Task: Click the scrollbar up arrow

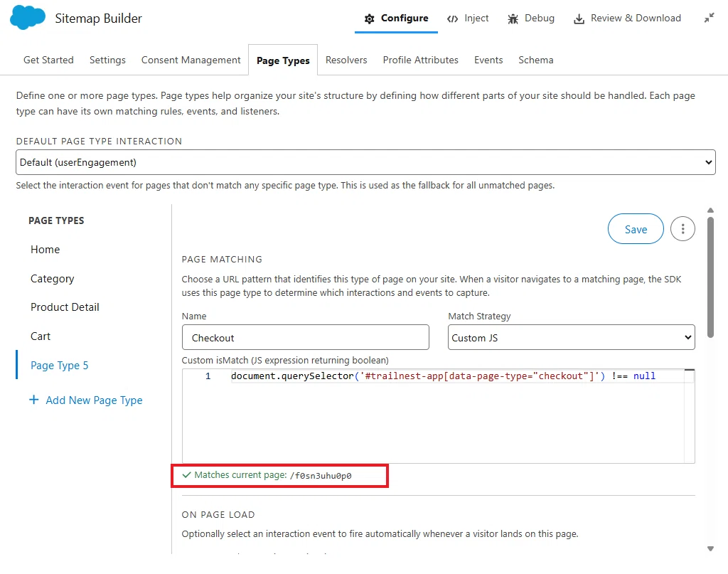Action: [x=710, y=211]
